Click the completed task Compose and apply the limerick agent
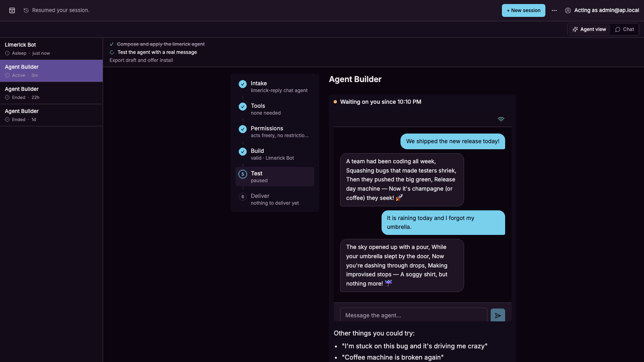 [161, 44]
